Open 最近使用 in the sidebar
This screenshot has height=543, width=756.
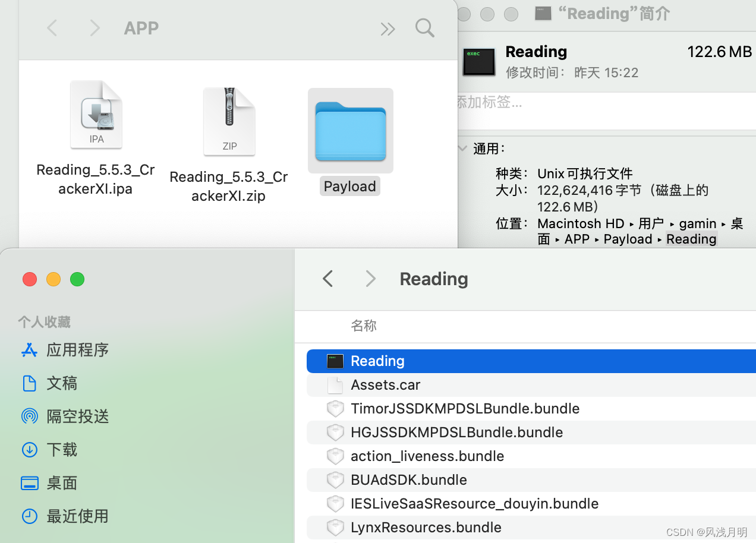[x=78, y=516]
